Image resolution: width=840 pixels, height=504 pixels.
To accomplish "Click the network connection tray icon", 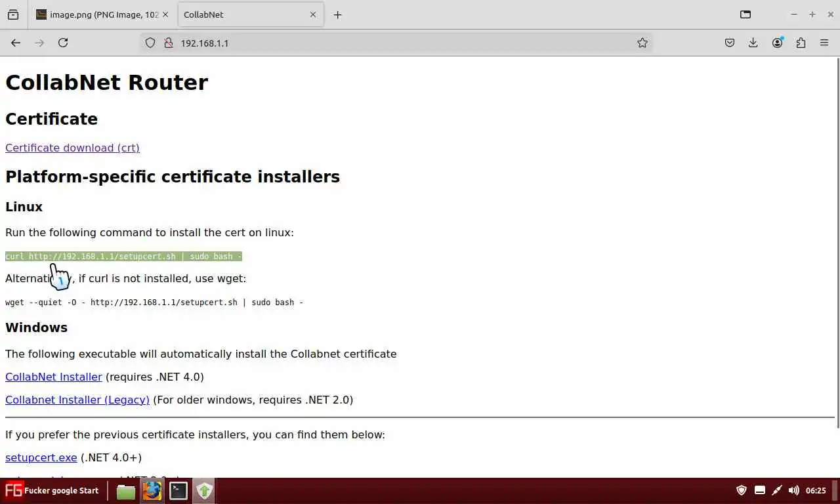I will coord(777,490).
